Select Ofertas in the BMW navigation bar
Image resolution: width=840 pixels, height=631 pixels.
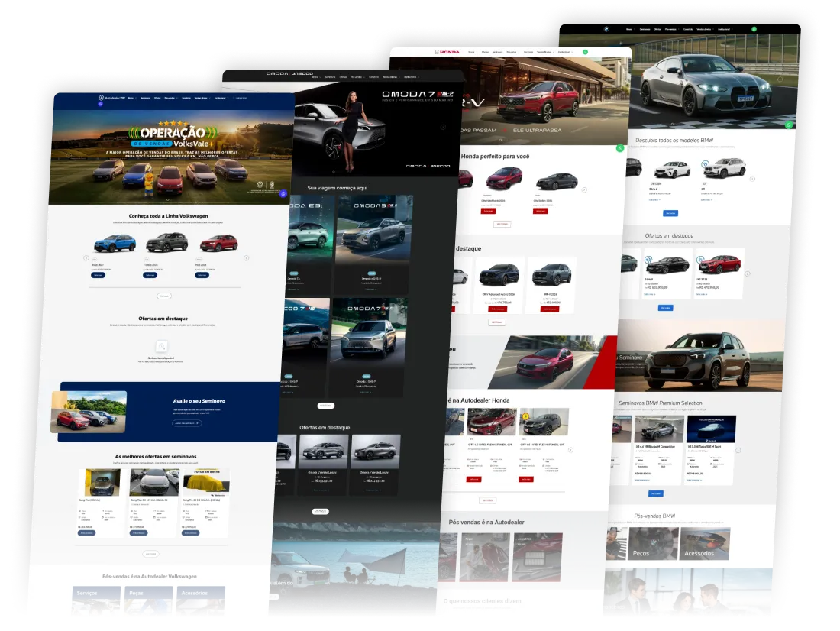tap(657, 29)
